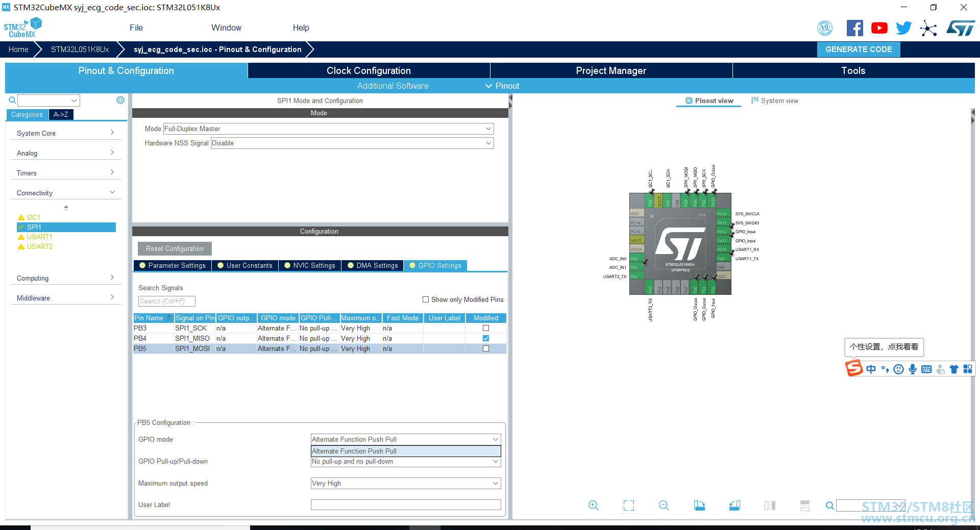Expand the Computing category
Viewport: 980px width, 530px height.
tap(66, 278)
